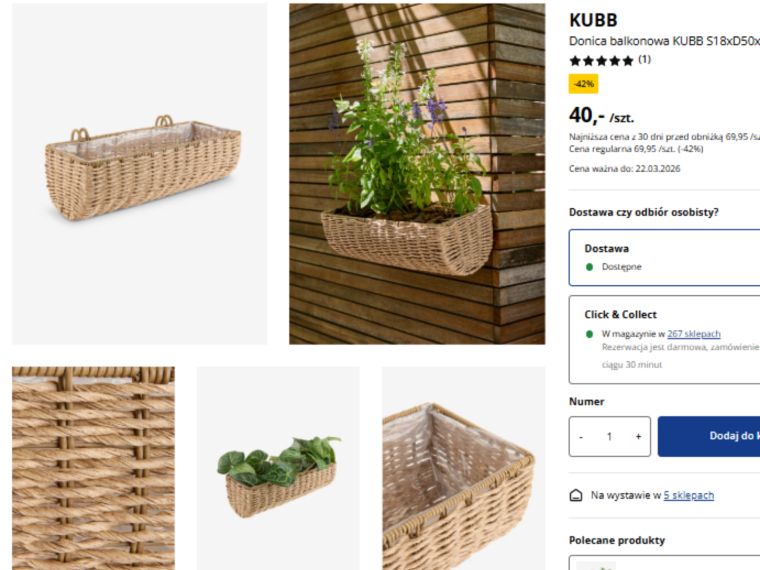Open the 5 sklepach showroom link
760x570 pixels.
689,495
